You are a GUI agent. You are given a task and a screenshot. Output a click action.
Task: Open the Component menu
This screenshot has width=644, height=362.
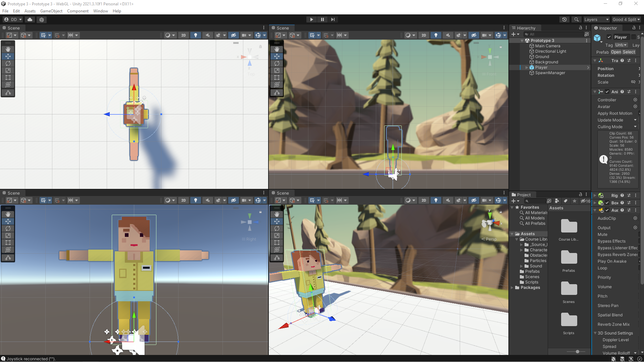78,11
